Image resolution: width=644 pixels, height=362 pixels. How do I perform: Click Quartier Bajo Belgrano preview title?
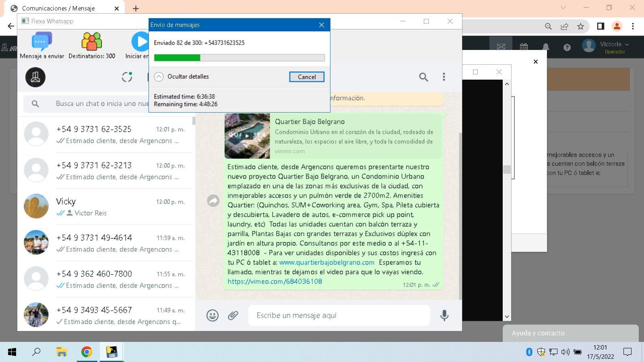(310, 121)
